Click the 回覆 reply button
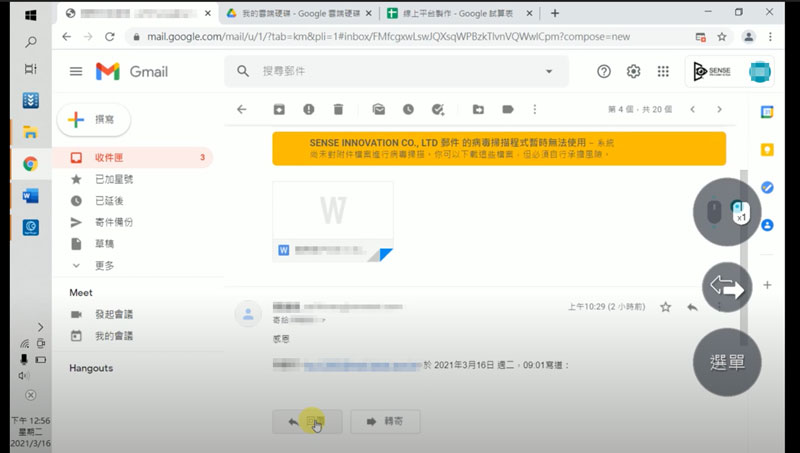This screenshot has width=800, height=453. pyautogui.click(x=307, y=421)
